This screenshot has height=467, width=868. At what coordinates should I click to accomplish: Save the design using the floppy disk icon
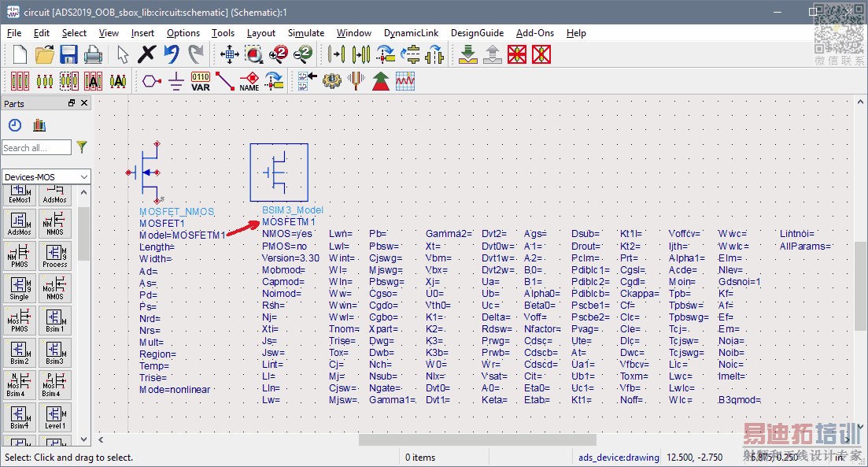68,54
